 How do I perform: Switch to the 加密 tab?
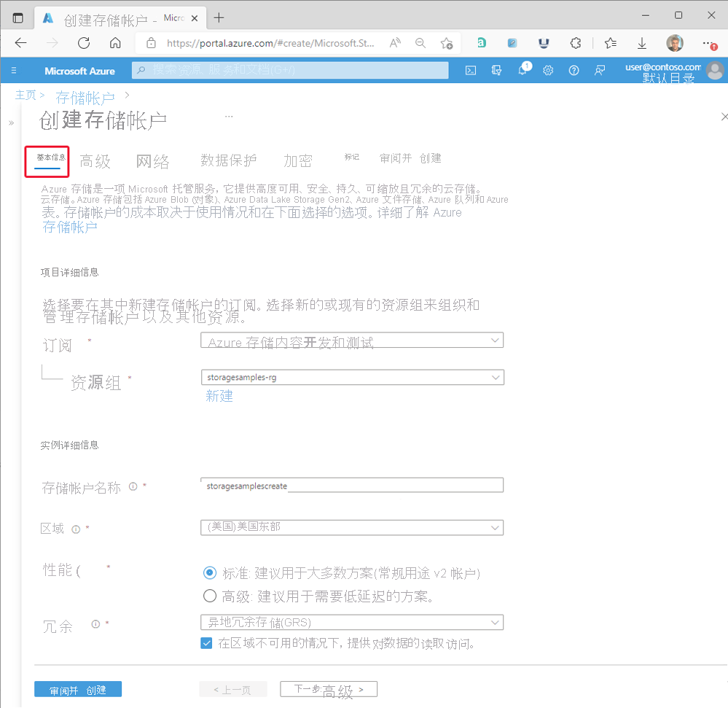point(298,160)
